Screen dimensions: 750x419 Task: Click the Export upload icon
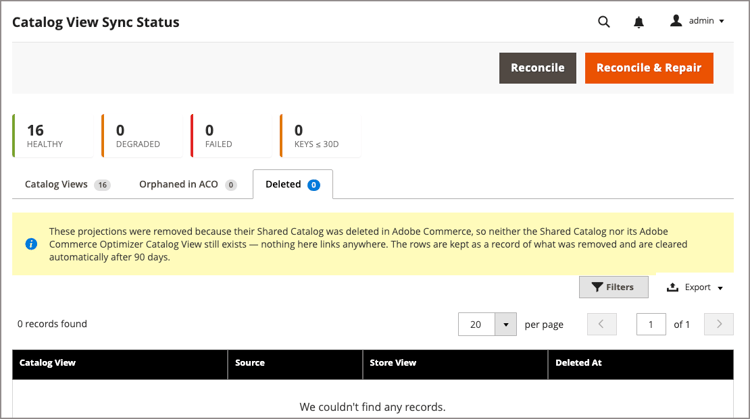click(x=673, y=287)
